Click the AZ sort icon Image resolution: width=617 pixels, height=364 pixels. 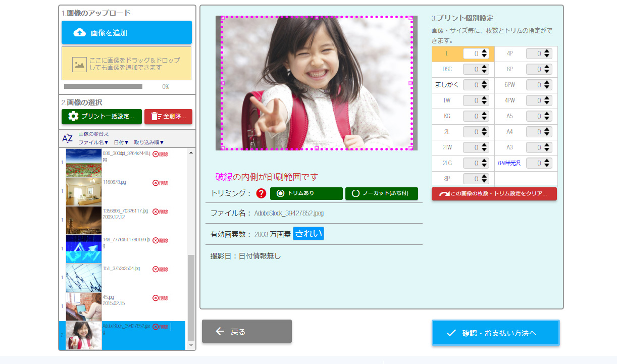(68, 138)
